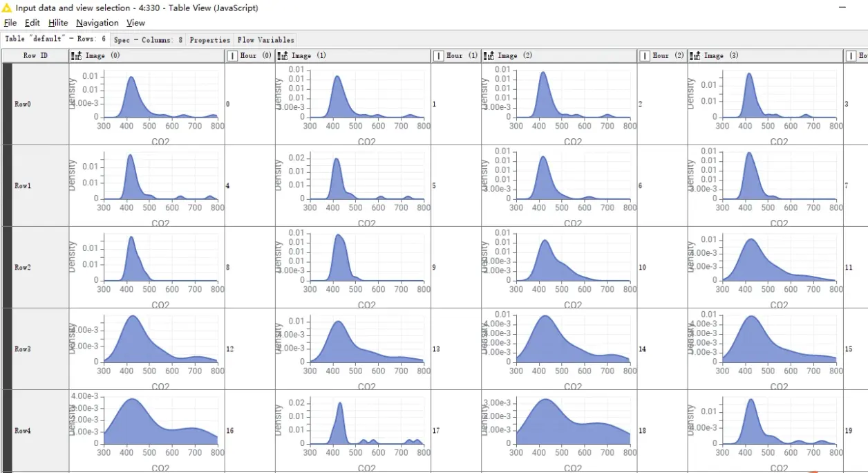The width and height of the screenshot is (868, 473).
Task: Click the Hour cell with value 10
Action: [x=662, y=267]
